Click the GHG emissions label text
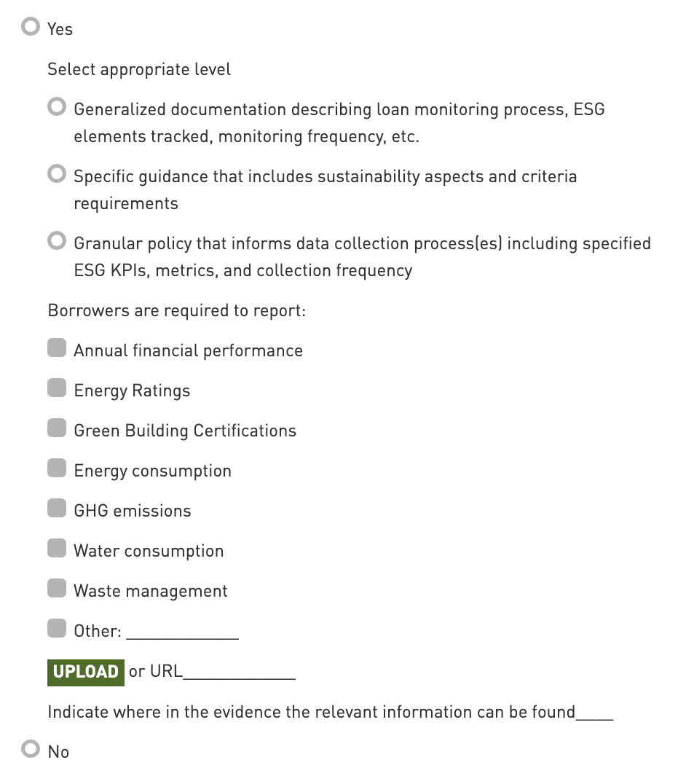Viewport: 686px width, 784px height. pyautogui.click(x=133, y=511)
